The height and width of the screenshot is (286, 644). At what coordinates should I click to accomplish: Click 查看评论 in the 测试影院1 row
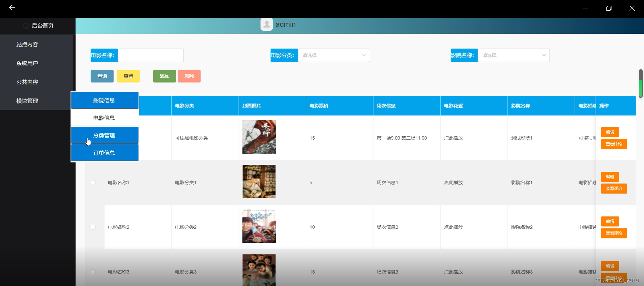tap(614, 144)
